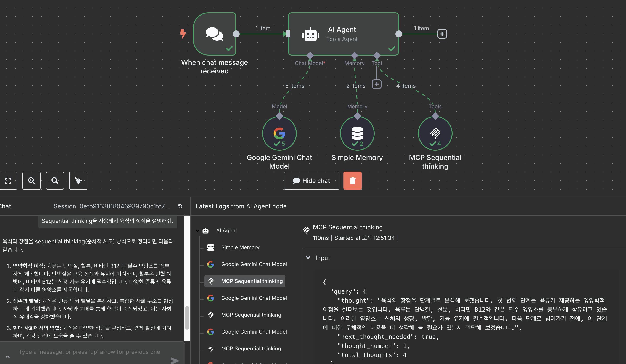
Task: Zoom in the workflow canvas
Action: (32, 180)
